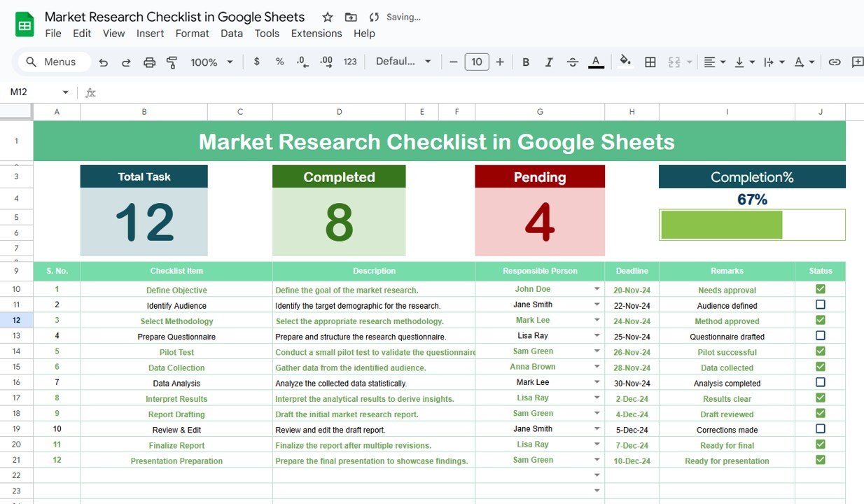864x504 pixels.
Task: Open the View menu
Action: [114, 34]
